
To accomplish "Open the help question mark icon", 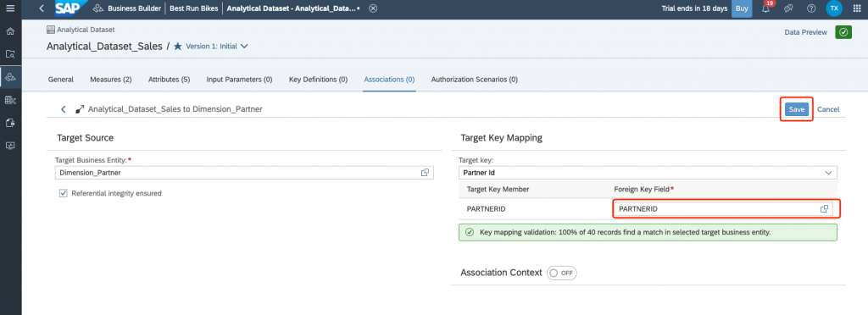I will click(811, 8).
